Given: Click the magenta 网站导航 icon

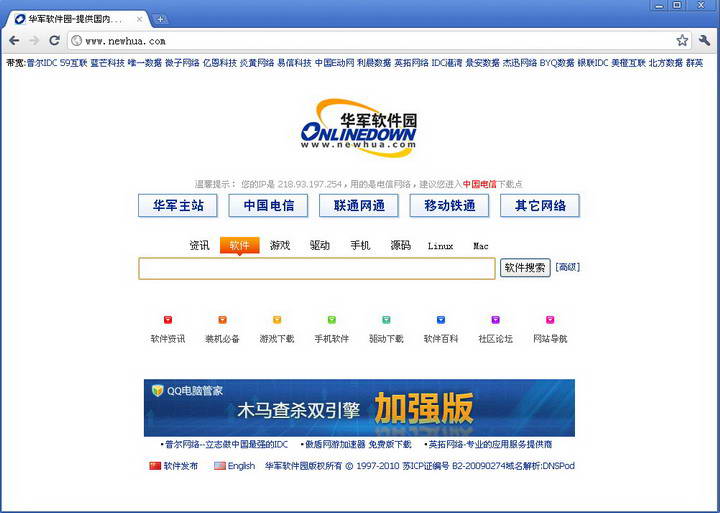Looking at the screenshot, I should point(550,320).
